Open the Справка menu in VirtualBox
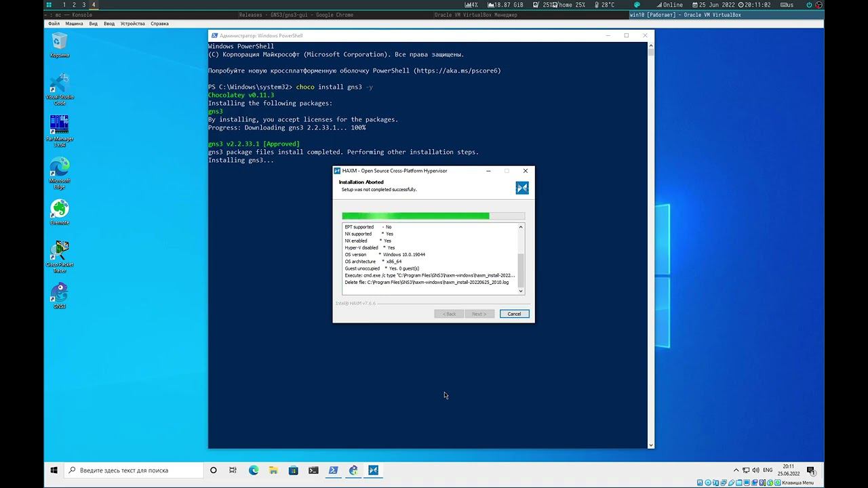The height and width of the screenshot is (488, 868). (x=160, y=24)
